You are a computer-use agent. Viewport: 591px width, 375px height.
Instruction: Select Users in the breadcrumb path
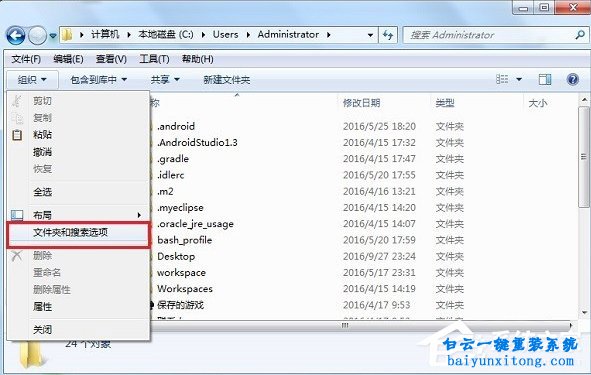[x=225, y=35]
